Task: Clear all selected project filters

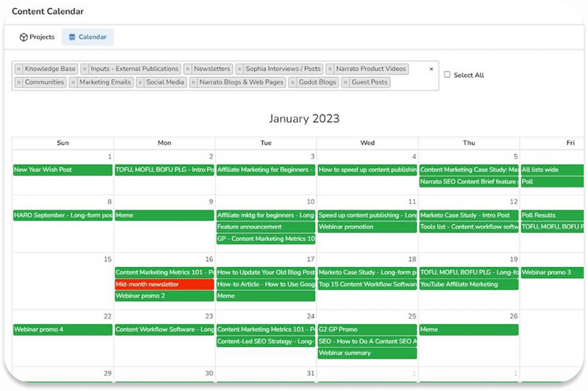Action: point(431,69)
